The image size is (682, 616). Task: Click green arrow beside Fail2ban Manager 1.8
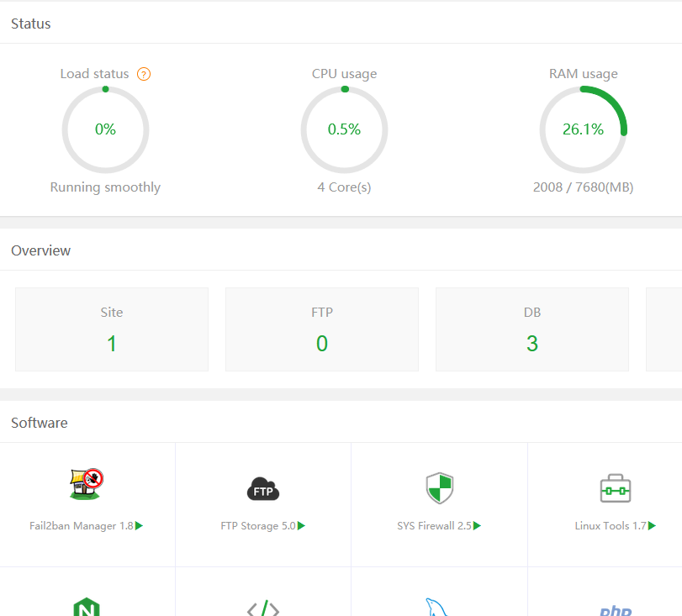(x=140, y=526)
